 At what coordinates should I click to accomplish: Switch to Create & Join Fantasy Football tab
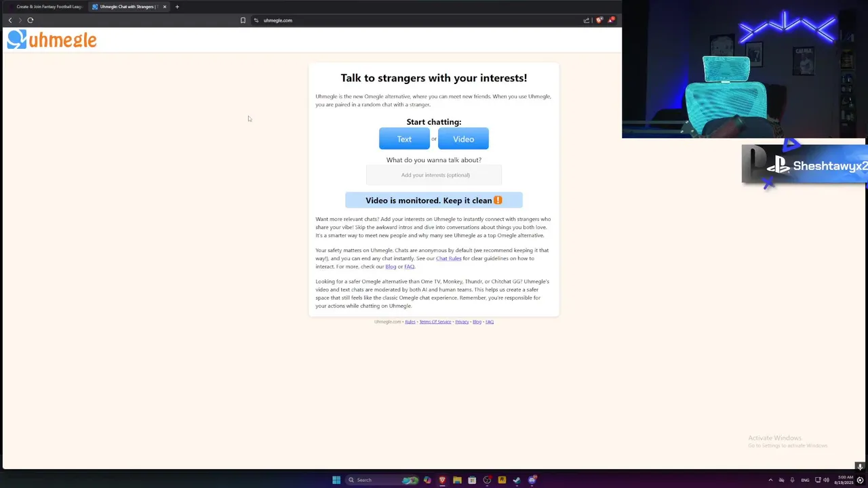point(46,7)
